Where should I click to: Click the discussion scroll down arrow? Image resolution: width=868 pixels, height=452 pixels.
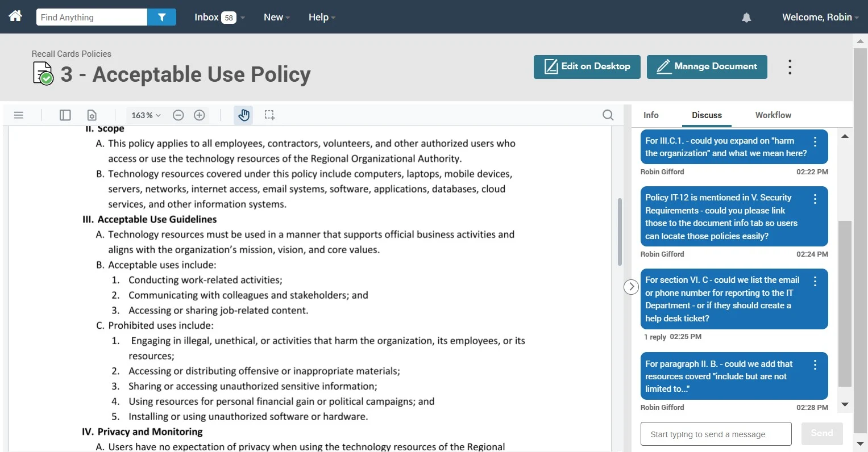845,404
